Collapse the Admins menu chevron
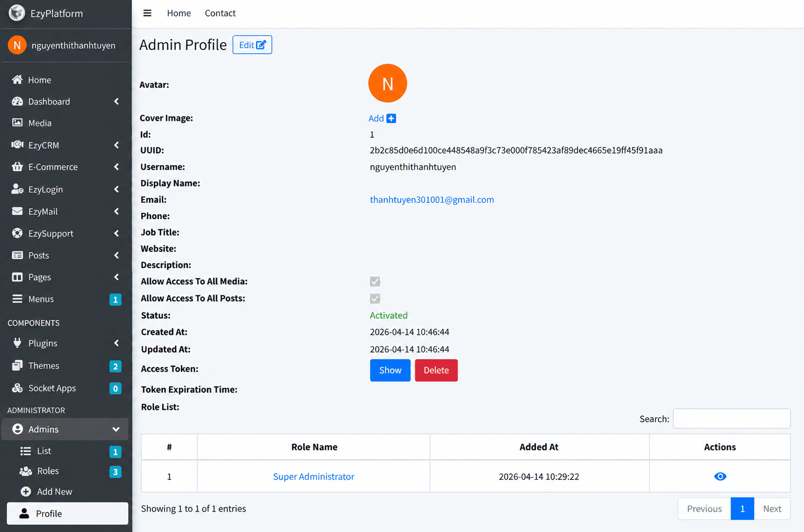Viewport: 804px width, 532px height. [116, 429]
